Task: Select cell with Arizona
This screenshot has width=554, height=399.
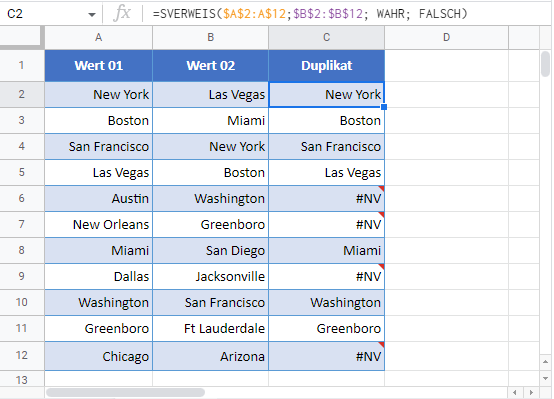Action: pyautogui.click(x=211, y=356)
